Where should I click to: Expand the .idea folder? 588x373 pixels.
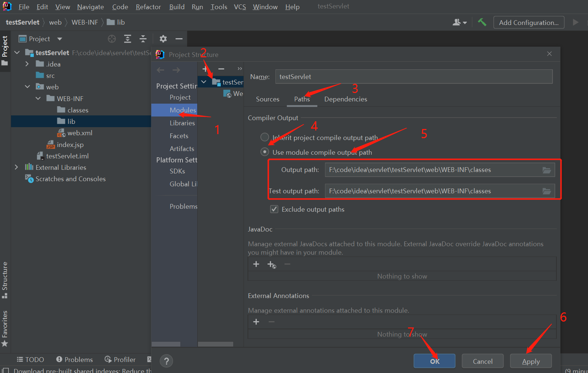click(27, 64)
